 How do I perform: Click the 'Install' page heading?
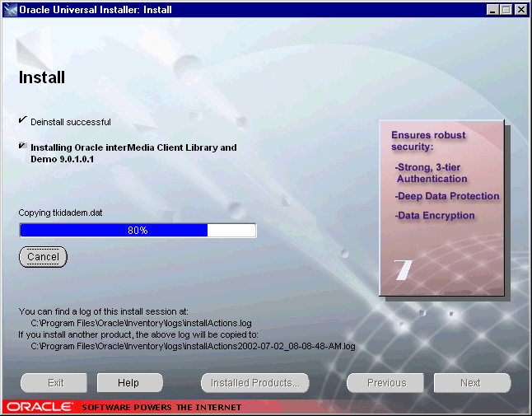coord(42,77)
